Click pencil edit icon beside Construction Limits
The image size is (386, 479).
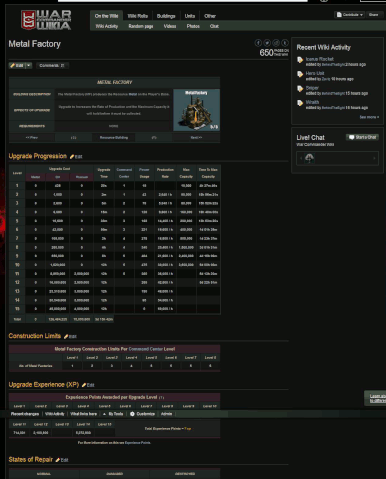[x=66, y=336]
